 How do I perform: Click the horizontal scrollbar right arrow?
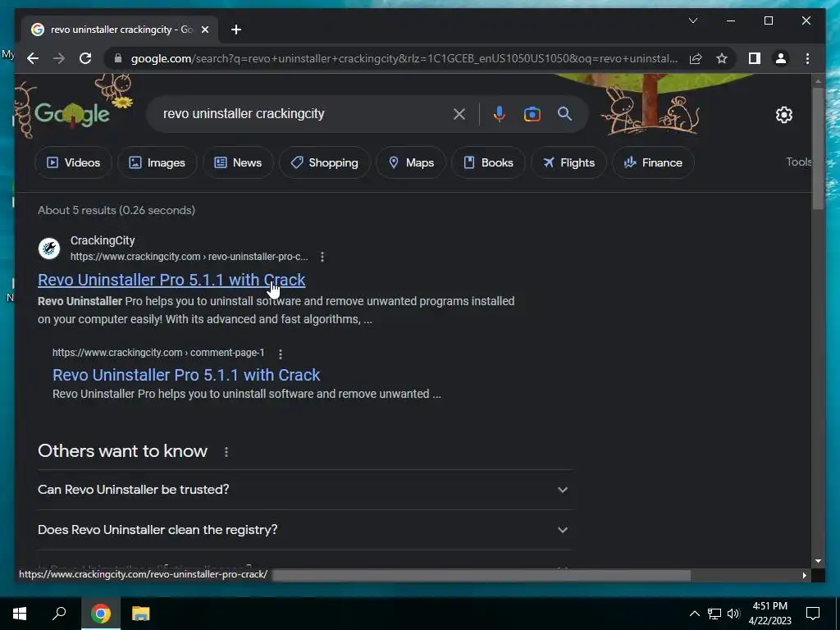coord(804,575)
